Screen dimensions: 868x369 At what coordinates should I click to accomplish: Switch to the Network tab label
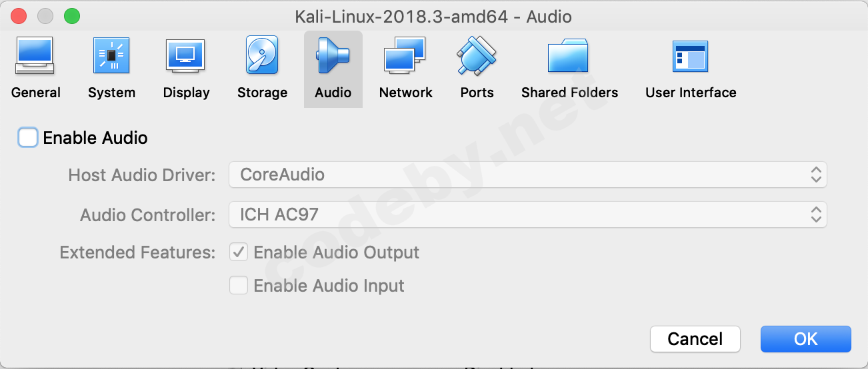pyautogui.click(x=405, y=93)
